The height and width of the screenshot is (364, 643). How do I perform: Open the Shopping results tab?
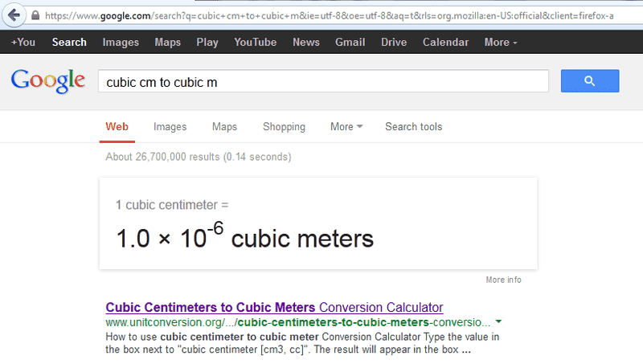(284, 127)
